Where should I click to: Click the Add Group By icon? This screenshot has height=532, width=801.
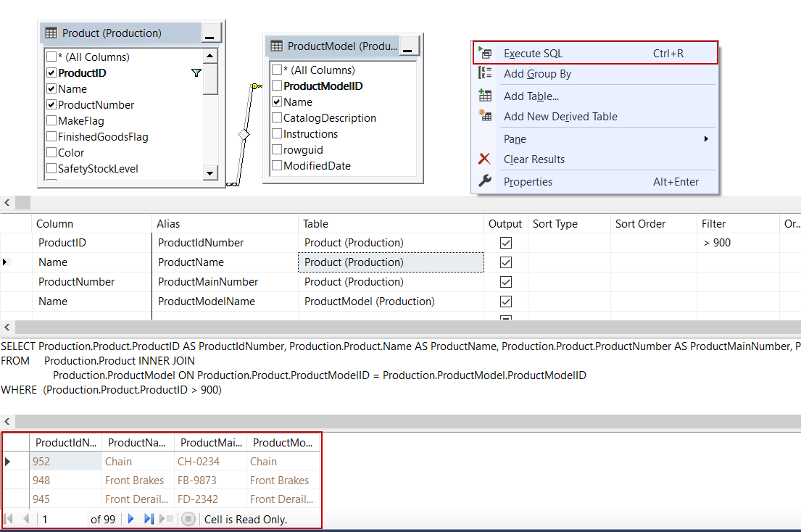pyautogui.click(x=486, y=73)
